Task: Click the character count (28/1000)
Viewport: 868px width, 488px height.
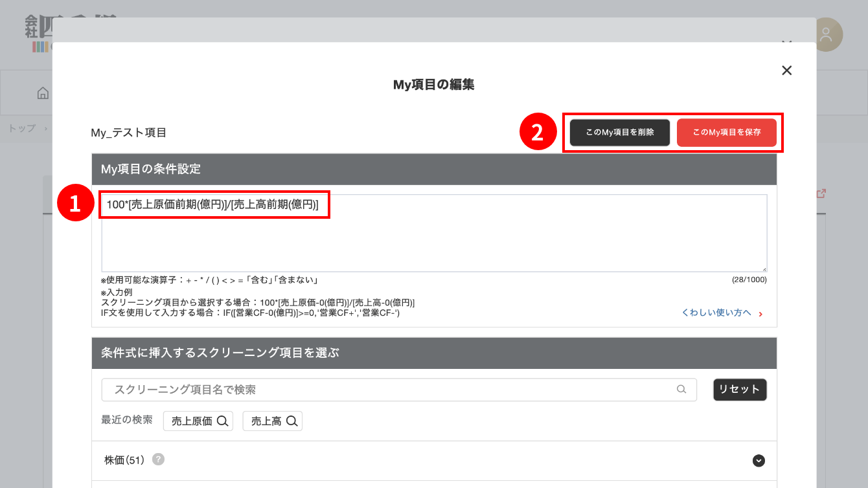Action: point(749,280)
